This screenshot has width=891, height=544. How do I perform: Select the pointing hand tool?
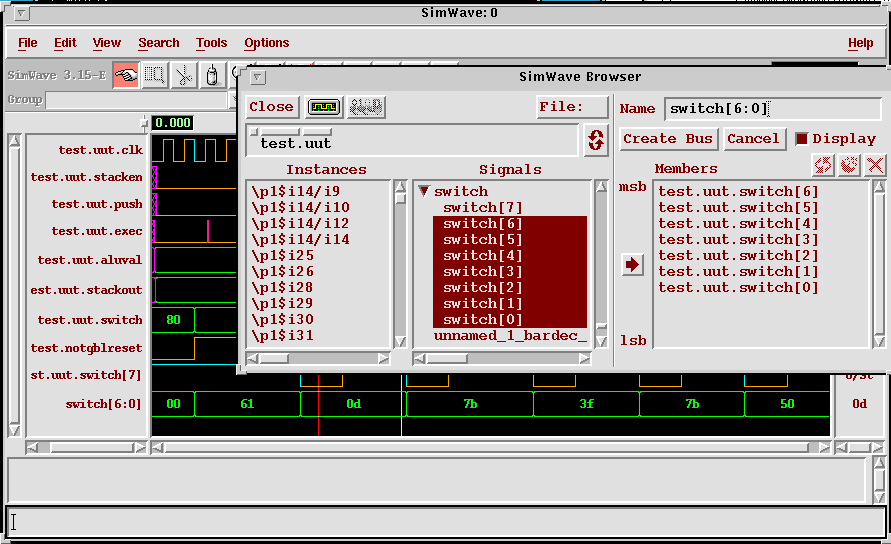(x=125, y=75)
